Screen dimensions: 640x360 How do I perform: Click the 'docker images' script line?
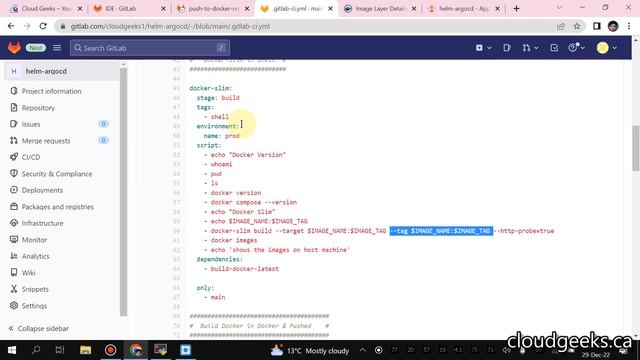pyautogui.click(x=234, y=240)
